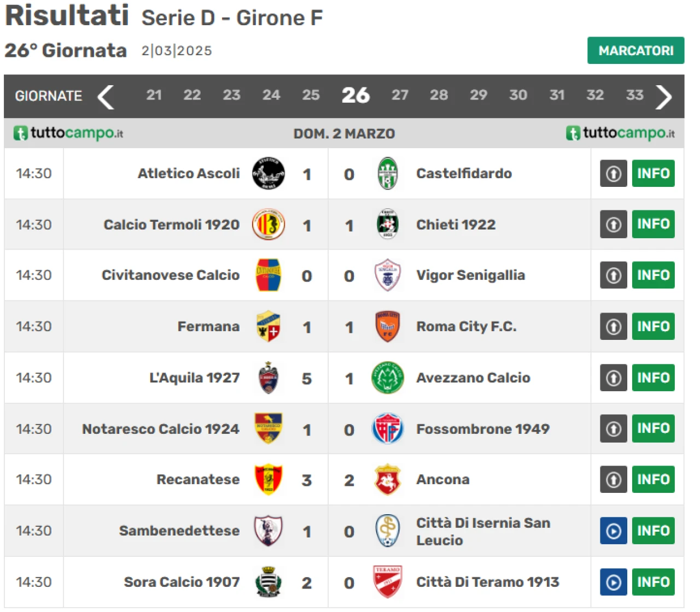Click the Castelfidardo team crest
This screenshot has width=700, height=612.
tap(388, 173)
